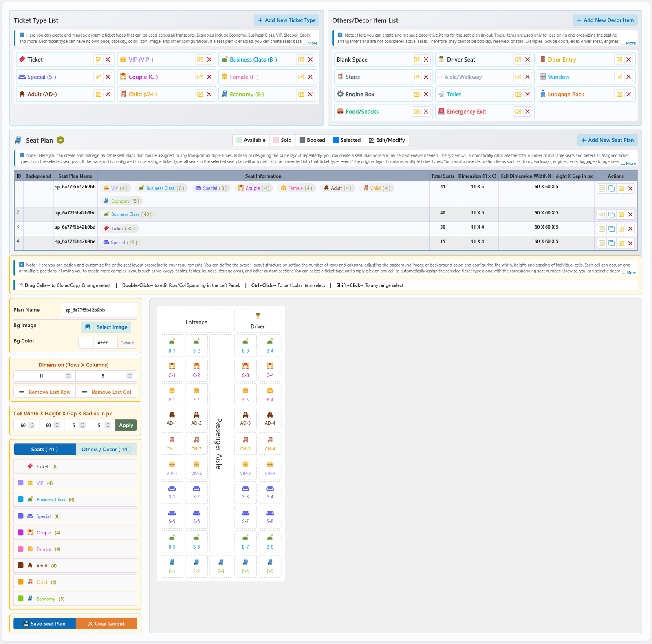Screen dimensions: 652x644
Task: Select the Available status legend
Action: coord(251,140)
